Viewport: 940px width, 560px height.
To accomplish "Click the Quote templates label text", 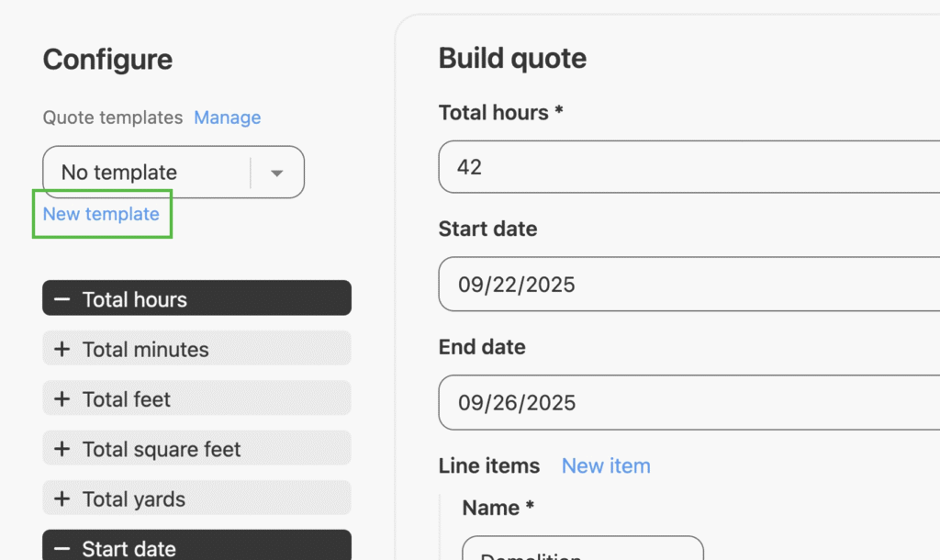I will 113,118.
